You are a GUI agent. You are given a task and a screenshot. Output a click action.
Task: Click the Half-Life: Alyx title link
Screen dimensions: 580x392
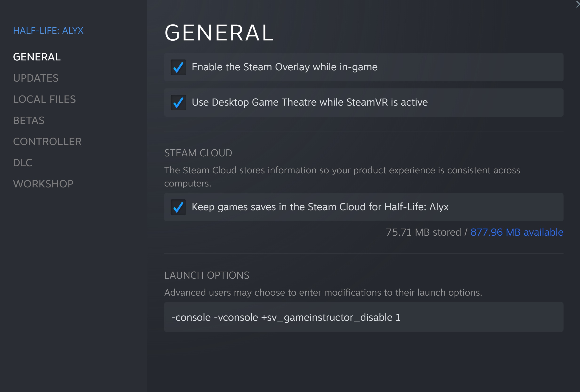[48, 30]
